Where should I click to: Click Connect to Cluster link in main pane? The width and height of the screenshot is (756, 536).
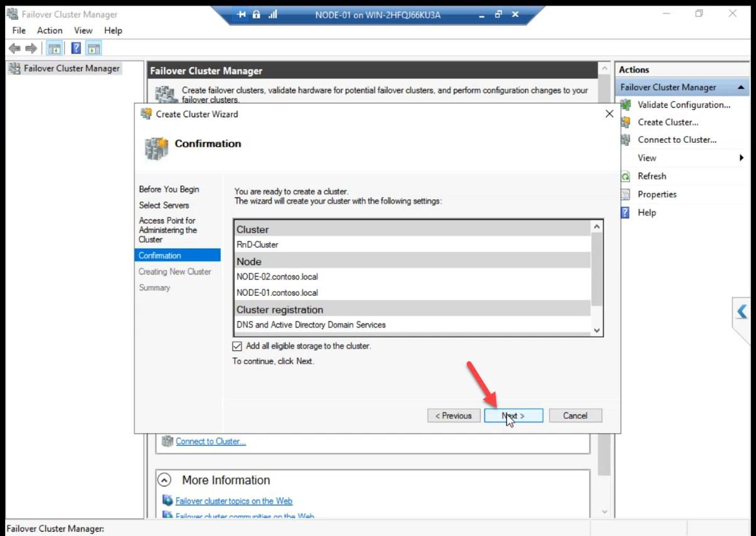click(x=211, y=441)
